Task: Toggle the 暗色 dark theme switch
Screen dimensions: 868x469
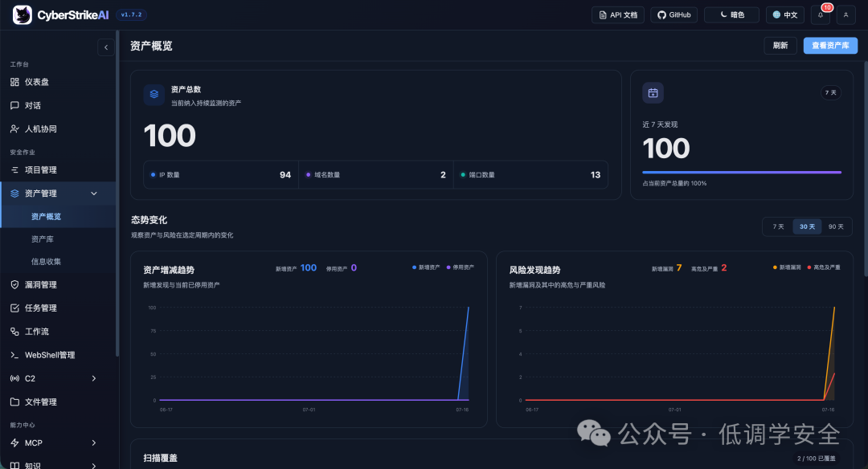Action: (x=731, y=15)
